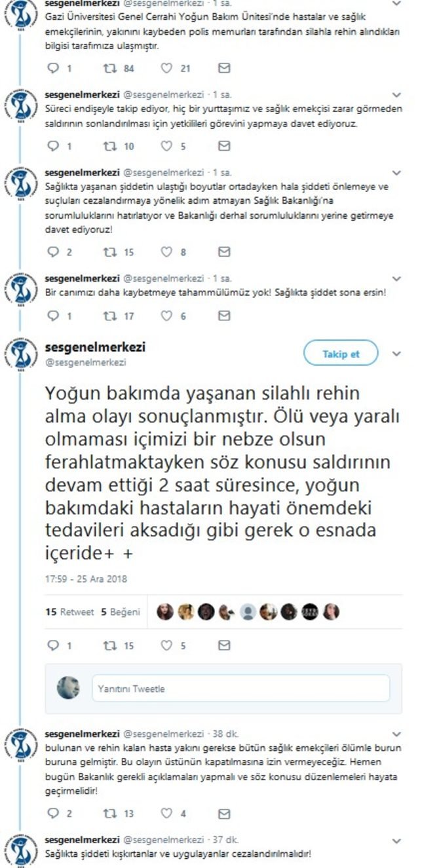Open the more menu next to Takip et

(396, 354)
